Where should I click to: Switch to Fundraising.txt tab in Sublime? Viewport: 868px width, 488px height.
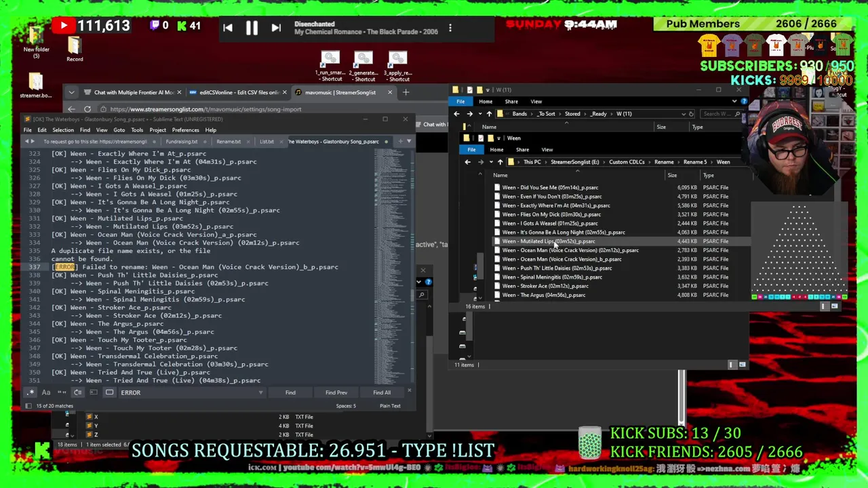click(x=182, y=142)
